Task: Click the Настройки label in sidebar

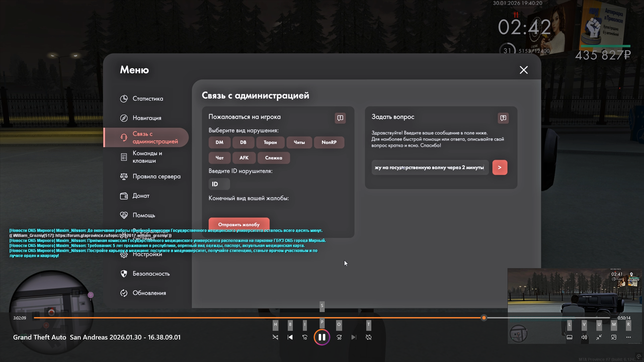Action: pyautogui.click(x=147, y=254)
